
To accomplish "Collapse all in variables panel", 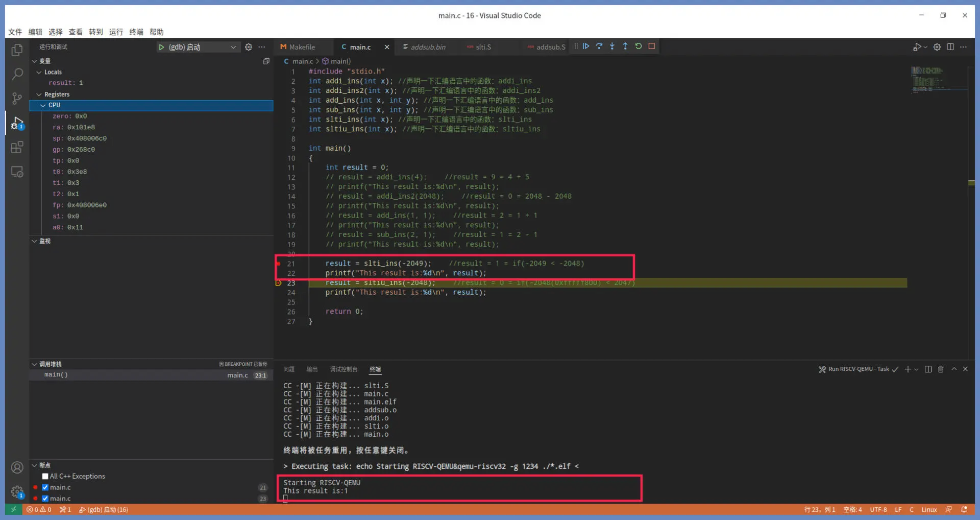I will (266, 61).
